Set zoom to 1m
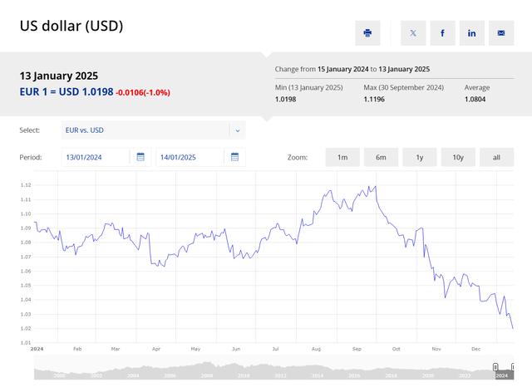 342,157
